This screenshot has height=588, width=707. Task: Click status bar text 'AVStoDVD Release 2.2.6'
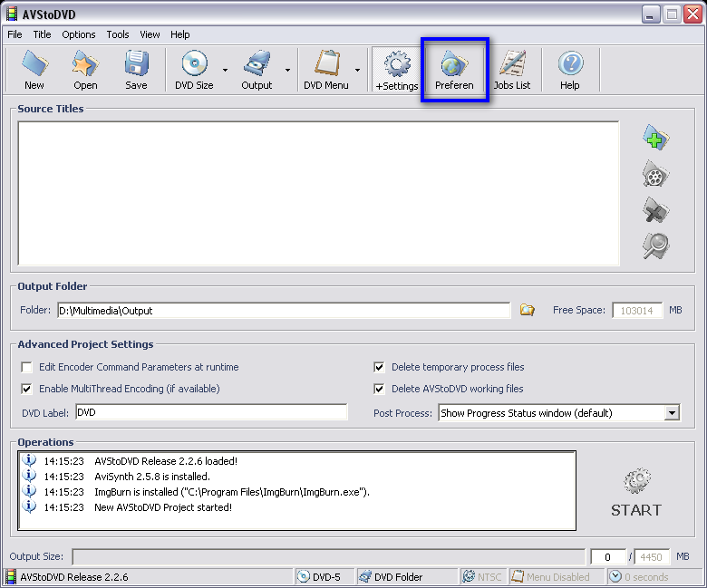click(74, 577)
